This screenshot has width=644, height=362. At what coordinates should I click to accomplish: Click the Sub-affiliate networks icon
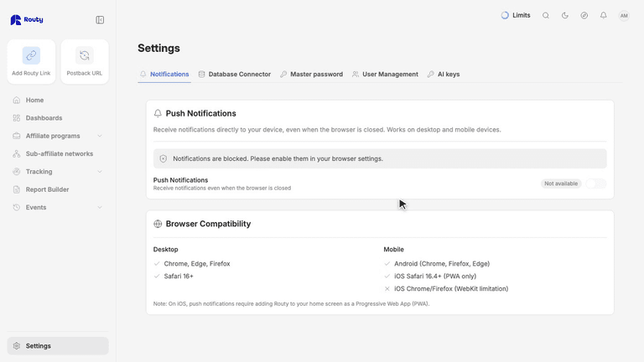pyautogui.click(x=17, y=153)
